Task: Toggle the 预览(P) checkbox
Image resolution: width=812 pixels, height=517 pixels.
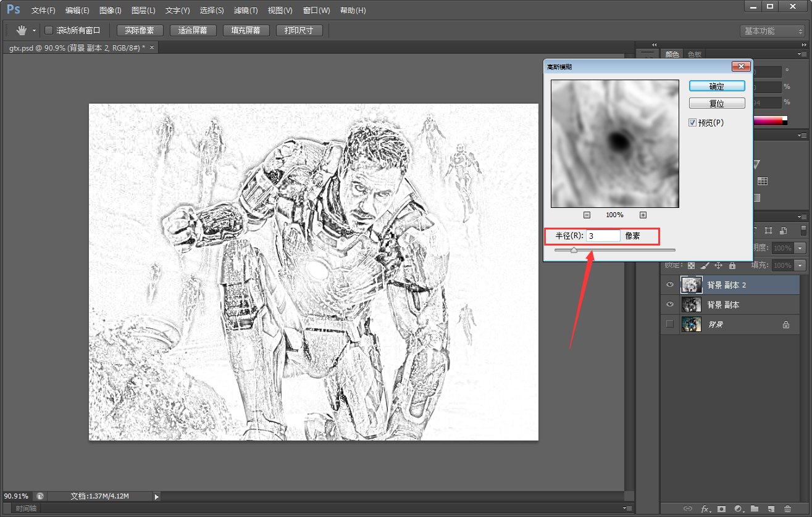Action: point(693,123)
